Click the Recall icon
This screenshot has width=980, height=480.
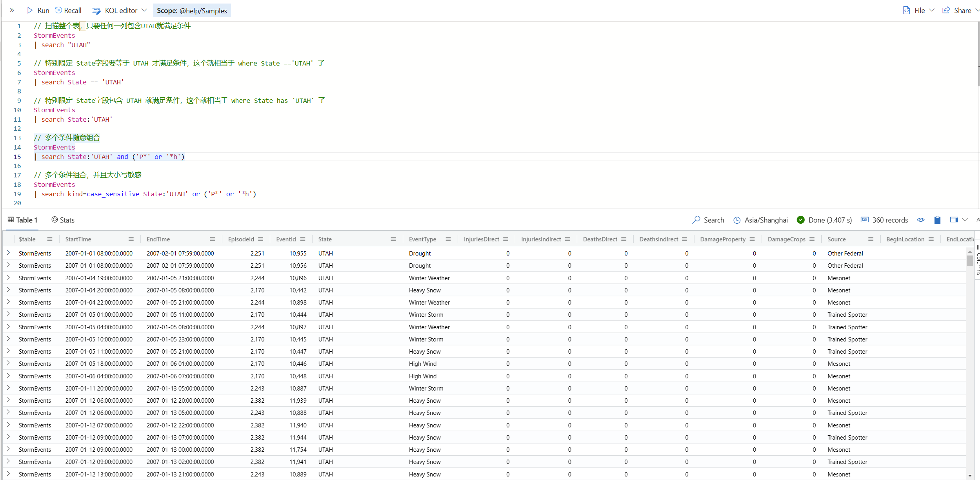[x=59, y=10]
